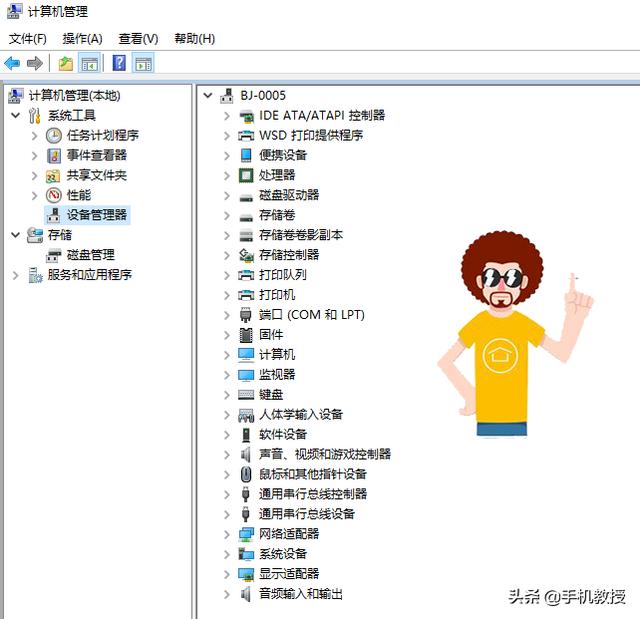Open the 操作(A) menu
Screen dimensions: 640x619
pos(82,39)
